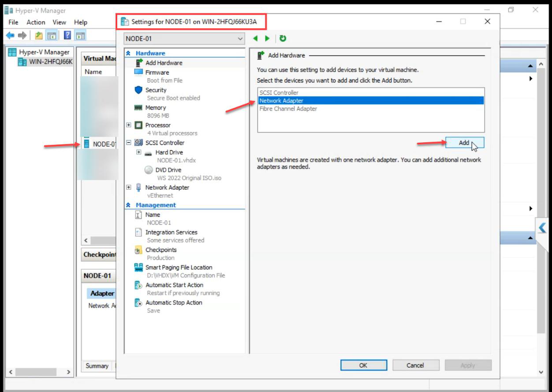The height and width of the screenshot is (392, 552).
Task: Open the Help menu in Hyper-V Manager
Action: (81, 22)
